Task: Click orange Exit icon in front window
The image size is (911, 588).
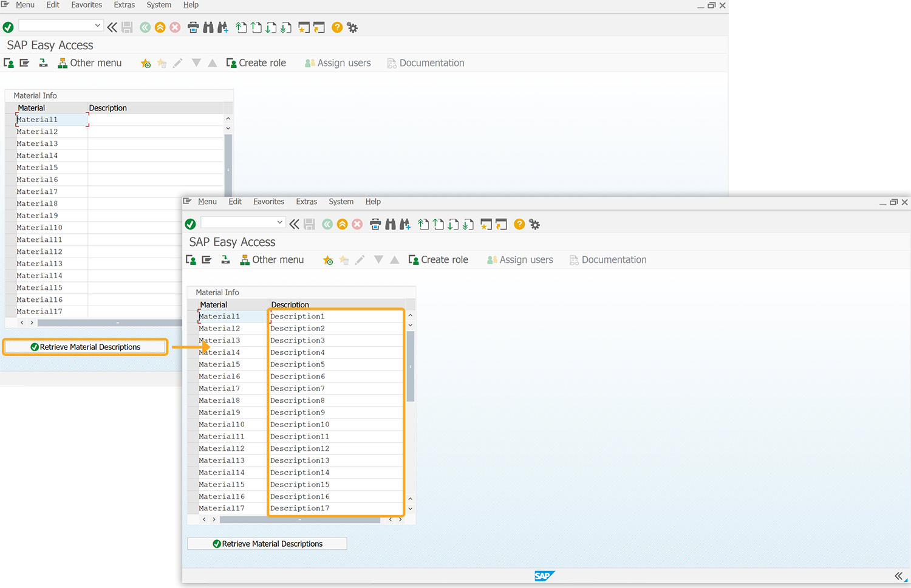Action: (x=343, y=224)
